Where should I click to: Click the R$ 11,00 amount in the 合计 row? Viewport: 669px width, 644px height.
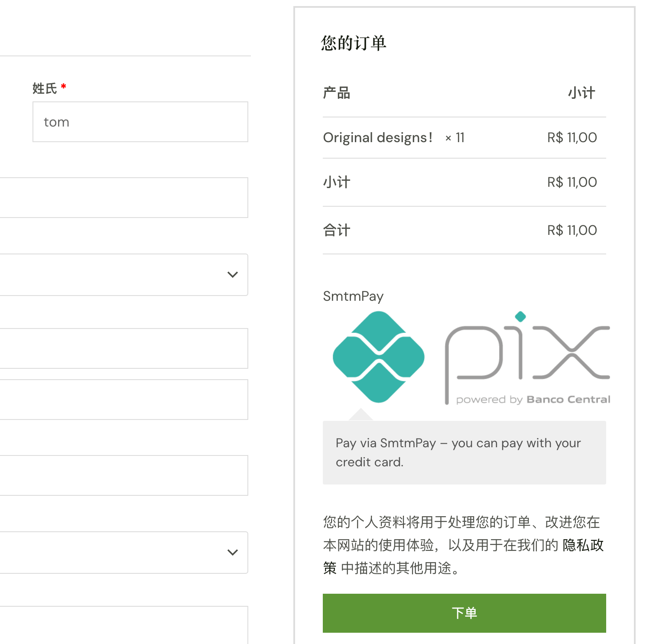click(572, 230)
